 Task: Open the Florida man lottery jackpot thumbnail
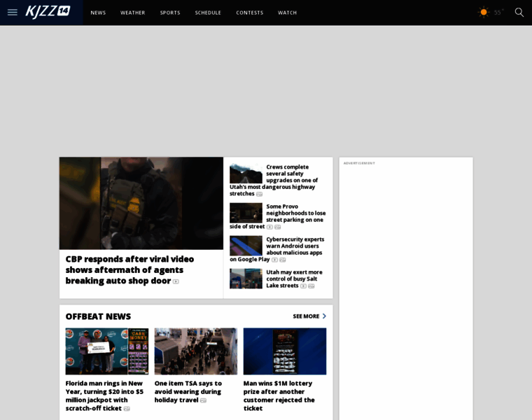[107, 351]
